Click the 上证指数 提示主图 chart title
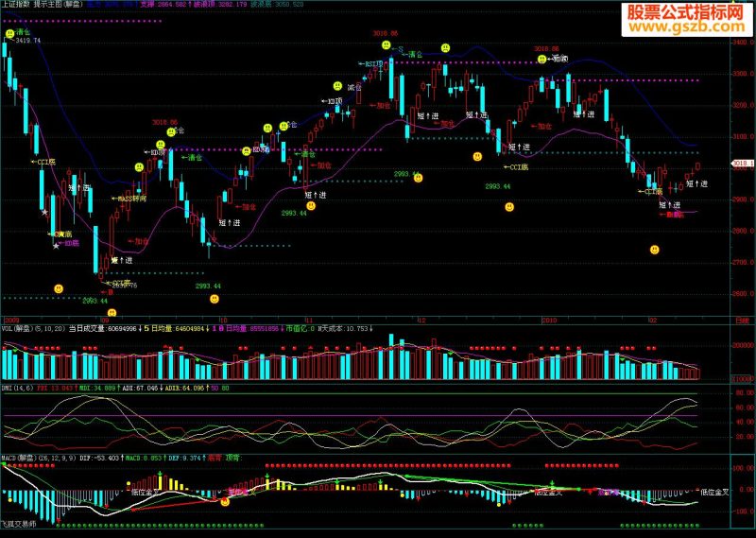Viewport: 756px width, 538px height. coord(43,4)
